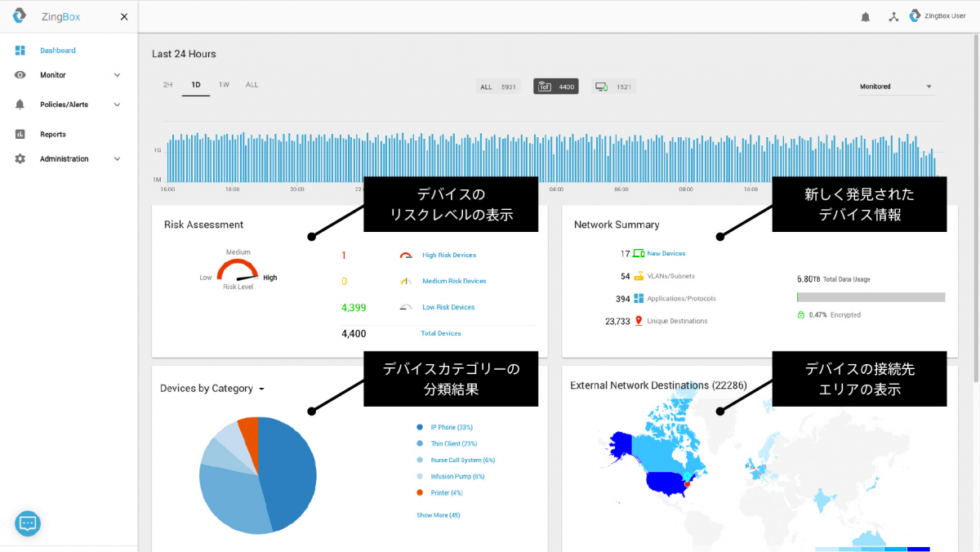980x552 pixels.
Task: Click the VLANs/Subnets icon
Action: [639, 276]
